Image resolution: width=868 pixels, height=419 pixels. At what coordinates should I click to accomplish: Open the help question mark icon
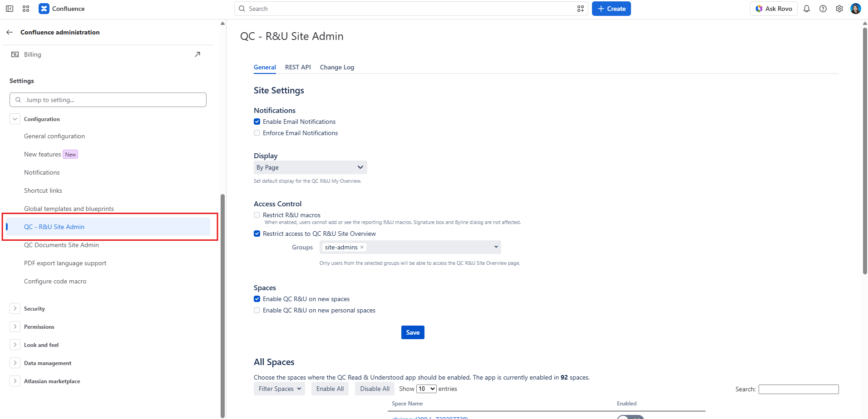823,9
